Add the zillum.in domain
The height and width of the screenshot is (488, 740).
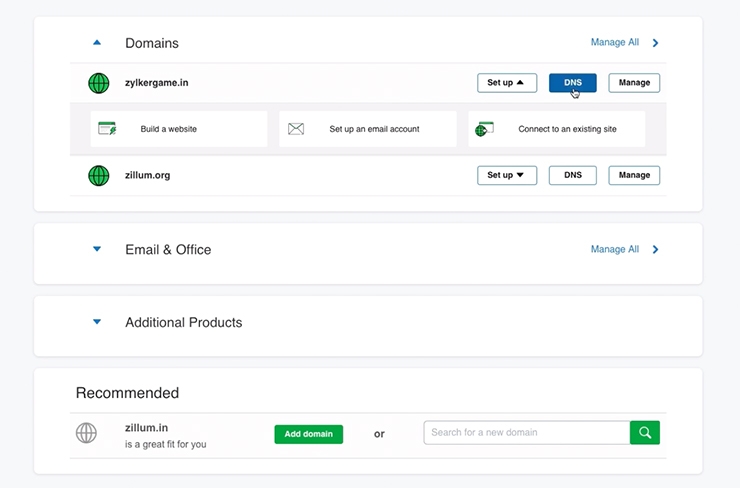[308, 434]
